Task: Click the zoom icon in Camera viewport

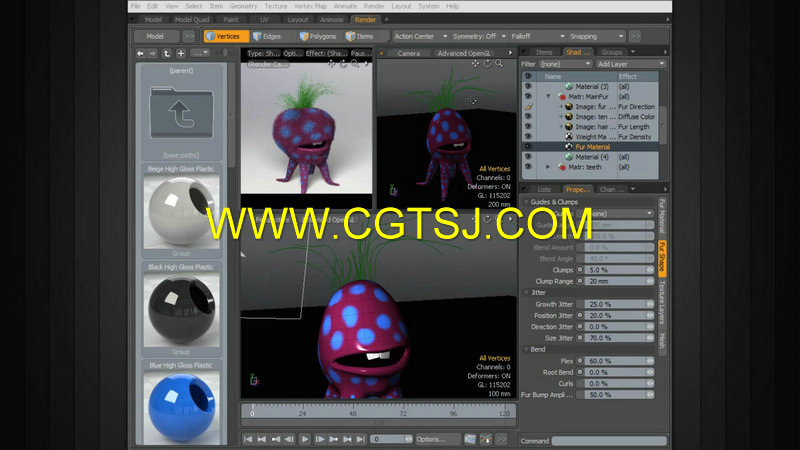Action: pos(499,63)
